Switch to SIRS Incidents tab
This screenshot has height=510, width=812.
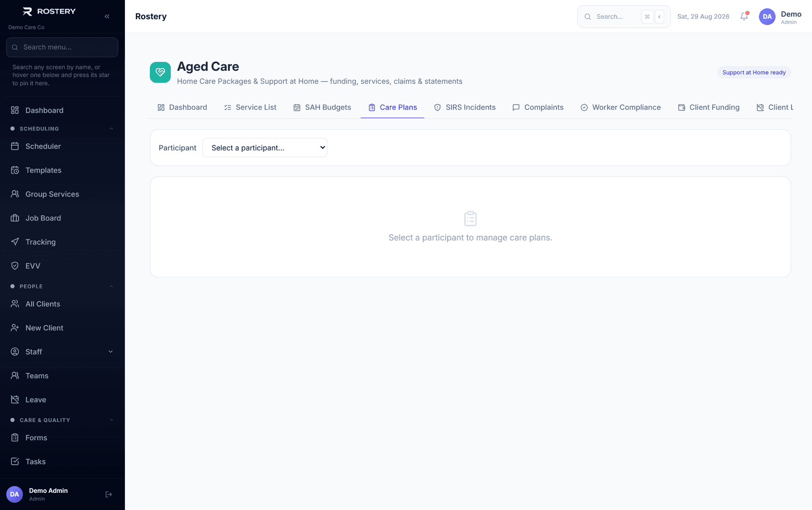click(465, 107)
